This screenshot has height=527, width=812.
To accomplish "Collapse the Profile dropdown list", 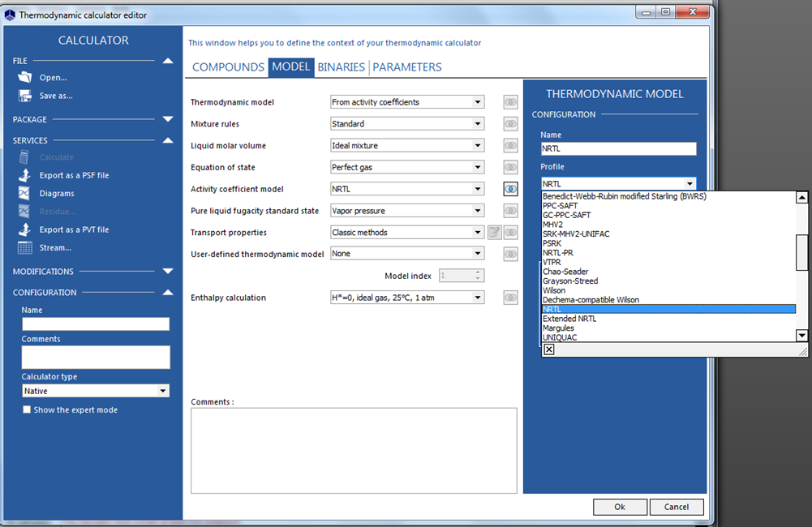I will pyautogui.click(x=690, y=184).
